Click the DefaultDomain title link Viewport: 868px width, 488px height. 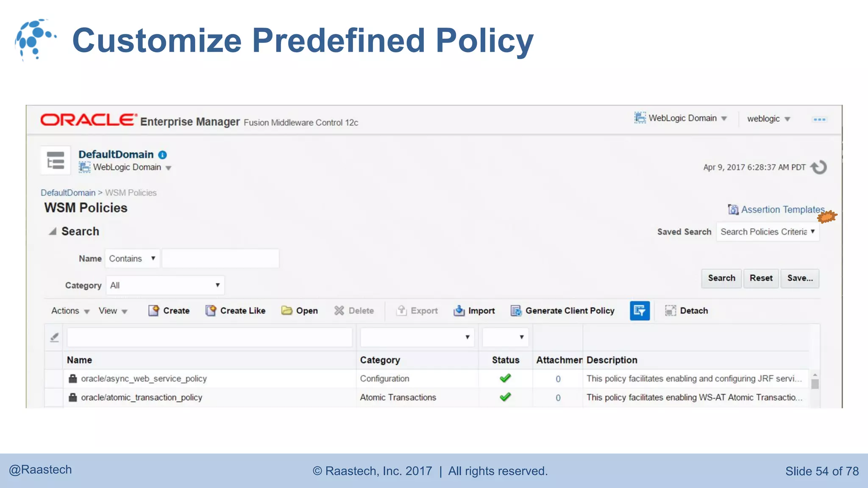tap(116, 155)
